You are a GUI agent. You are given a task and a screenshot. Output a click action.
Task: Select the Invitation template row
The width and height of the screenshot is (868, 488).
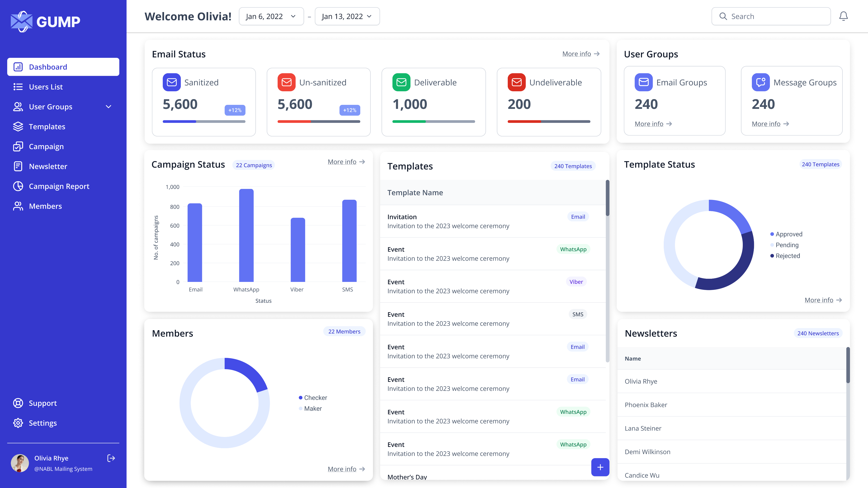pos(493,221)
